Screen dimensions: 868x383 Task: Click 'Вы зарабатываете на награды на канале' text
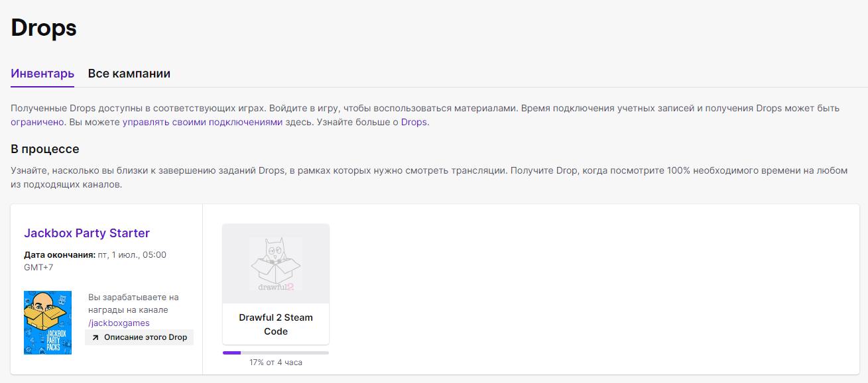pyautogui.click(x=133, y=303)
